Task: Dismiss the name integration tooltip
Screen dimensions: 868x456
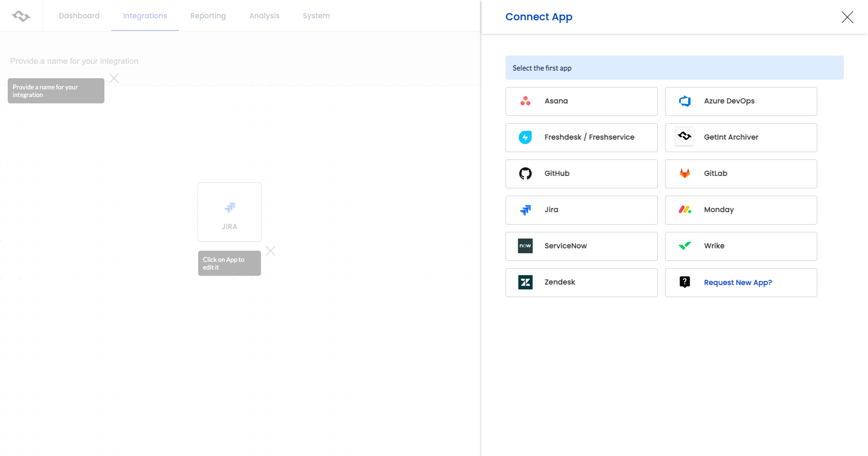Action: pos(114,78)
